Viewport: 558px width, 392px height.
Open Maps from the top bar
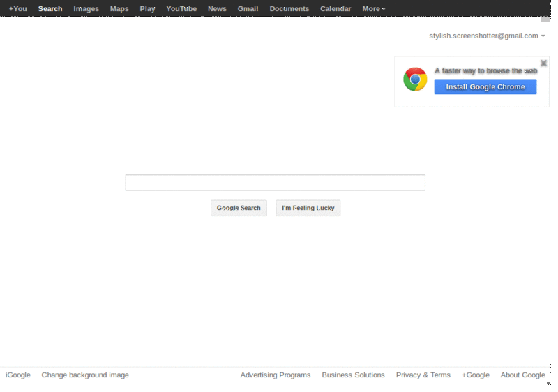(x=119, y=8)
